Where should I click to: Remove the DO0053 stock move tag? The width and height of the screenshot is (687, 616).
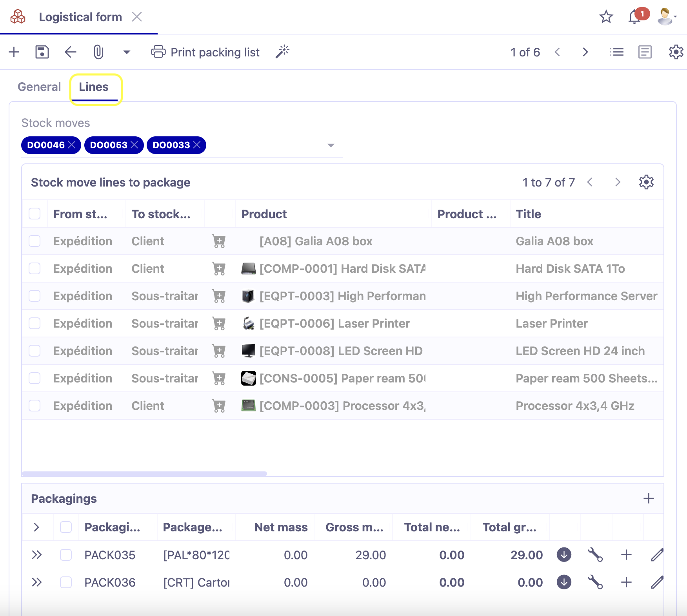(134, 145)
